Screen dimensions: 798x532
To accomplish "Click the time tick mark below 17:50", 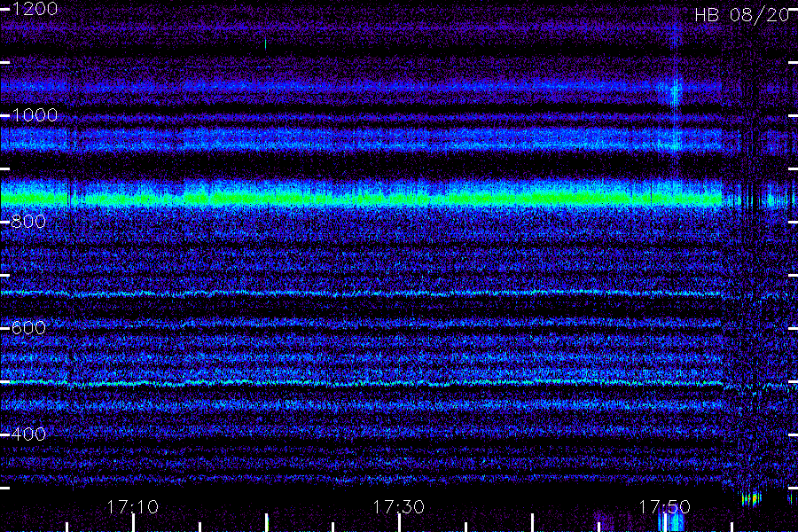I will (665, 523).
